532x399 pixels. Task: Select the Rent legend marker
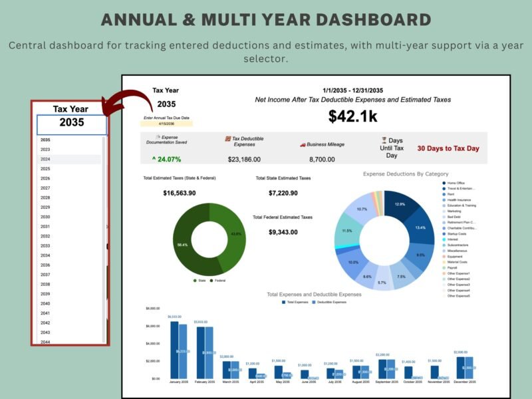tap(444, 194)
